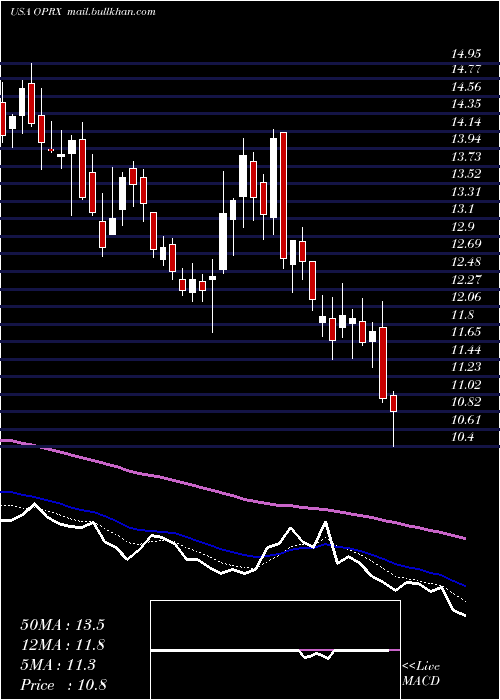This screenshot has width=500, height=700.
Task: Select the 12.9 price axis label
Action: tap(462, 227)
